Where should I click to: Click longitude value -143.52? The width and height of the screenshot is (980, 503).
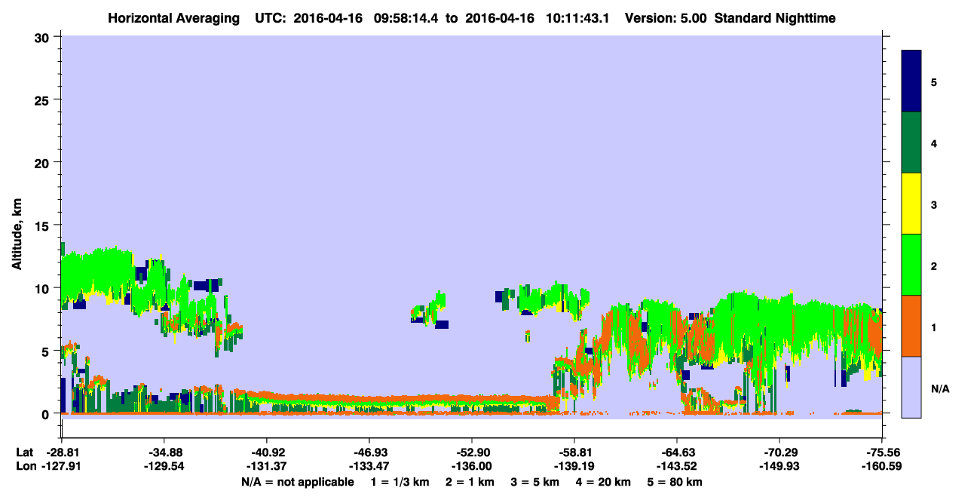tap(677, 467)
